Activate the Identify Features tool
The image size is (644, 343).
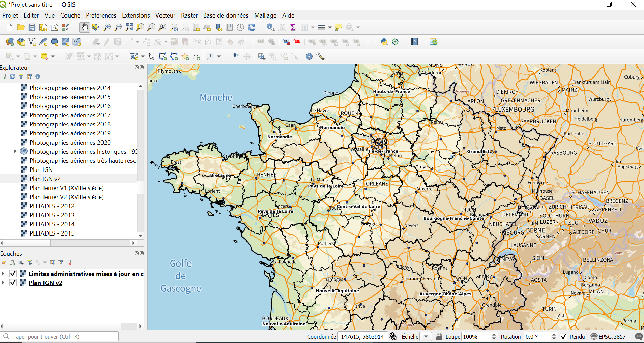270,27
